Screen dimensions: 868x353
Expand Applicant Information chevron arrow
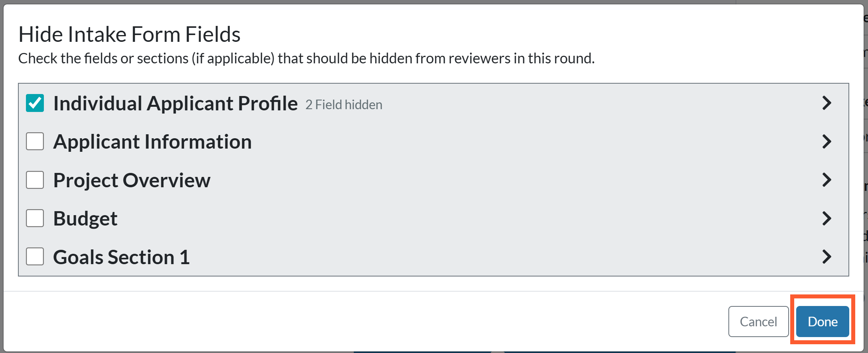(827, 141)
